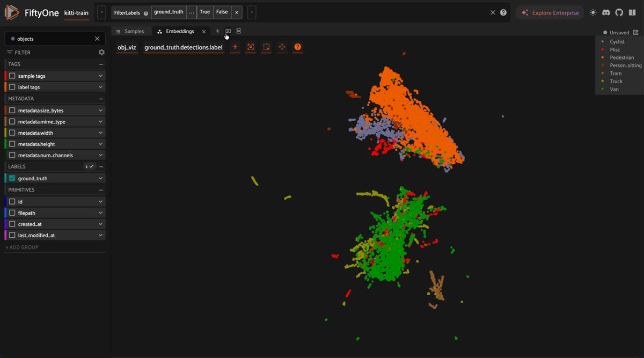Split panels horizontally icon

(x=228, y=31)
